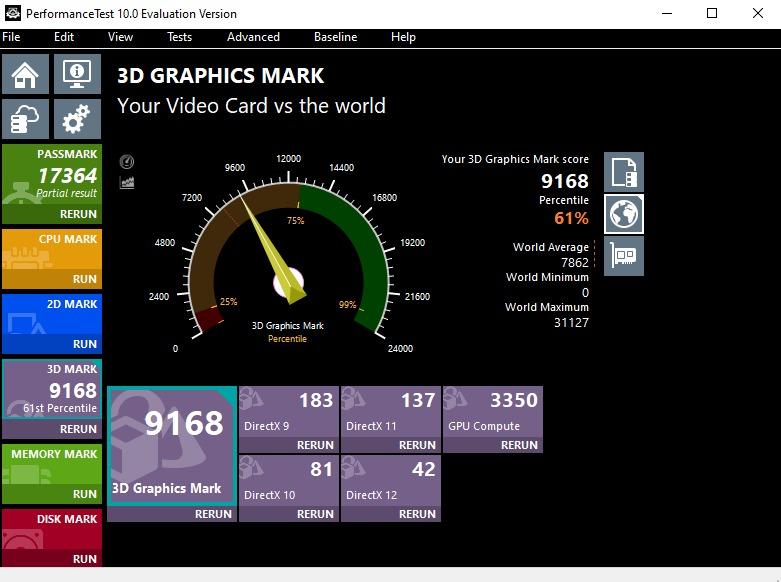
Task: Open the cloud baseline manager icon
Action: coord(25,119)
